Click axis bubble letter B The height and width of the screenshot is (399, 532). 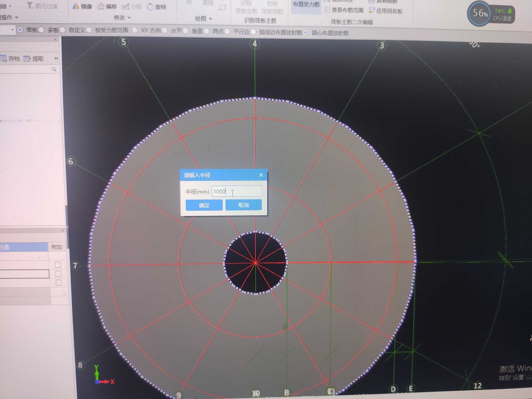tap(286, 392)
